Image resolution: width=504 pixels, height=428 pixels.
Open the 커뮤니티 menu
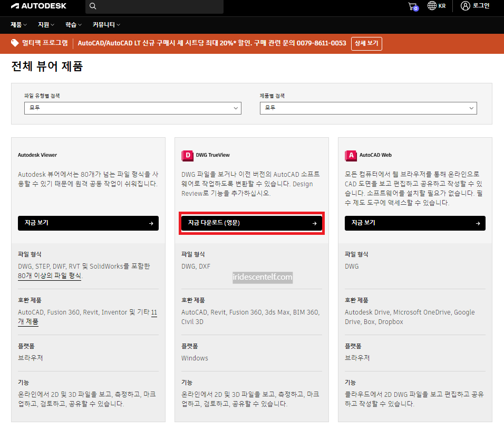(106, 25)
